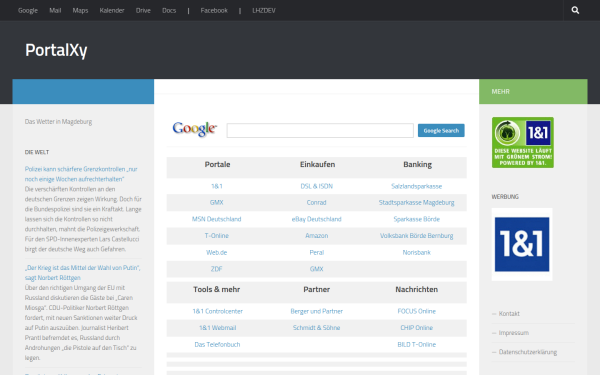The image size is (600, 375).
Task: Open Google in the top navigation
Action: click(x=28, y=10)
